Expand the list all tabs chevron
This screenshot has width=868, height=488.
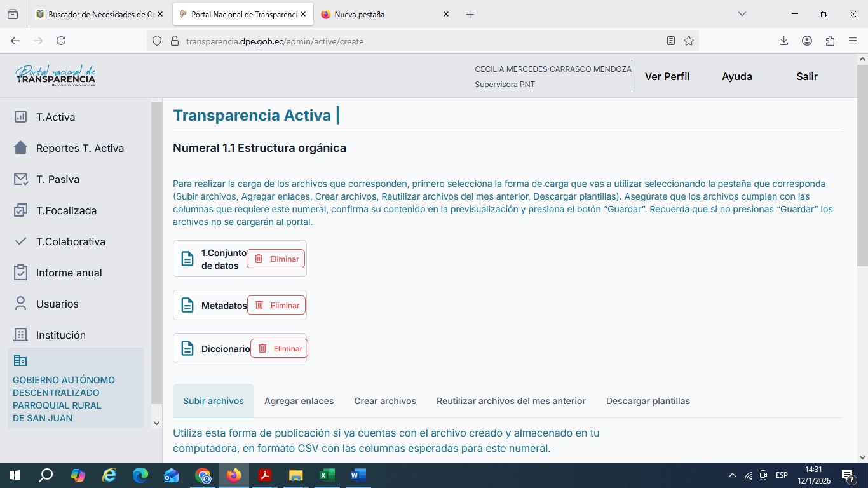point(742,14)
